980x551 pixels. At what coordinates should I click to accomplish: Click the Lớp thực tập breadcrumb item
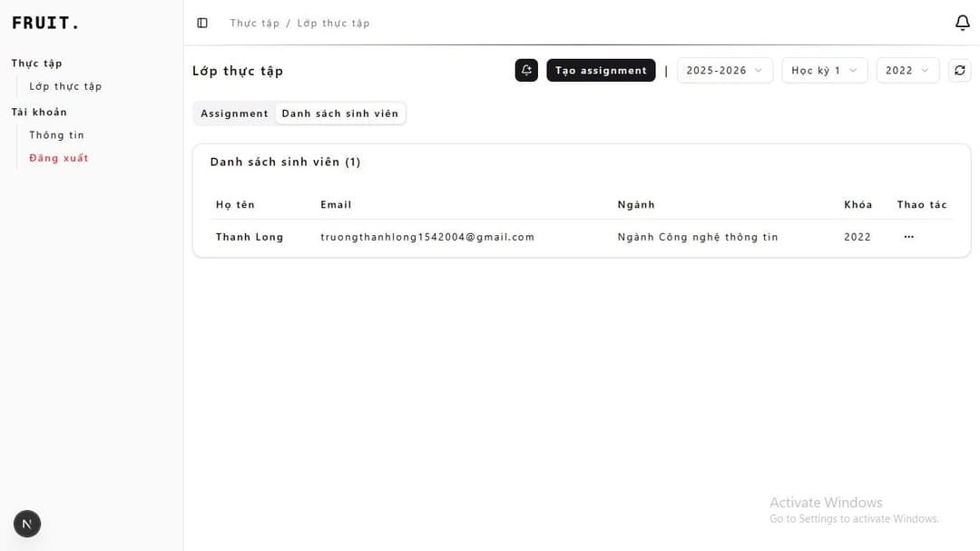pyautogui.click(x=333, y=23)
